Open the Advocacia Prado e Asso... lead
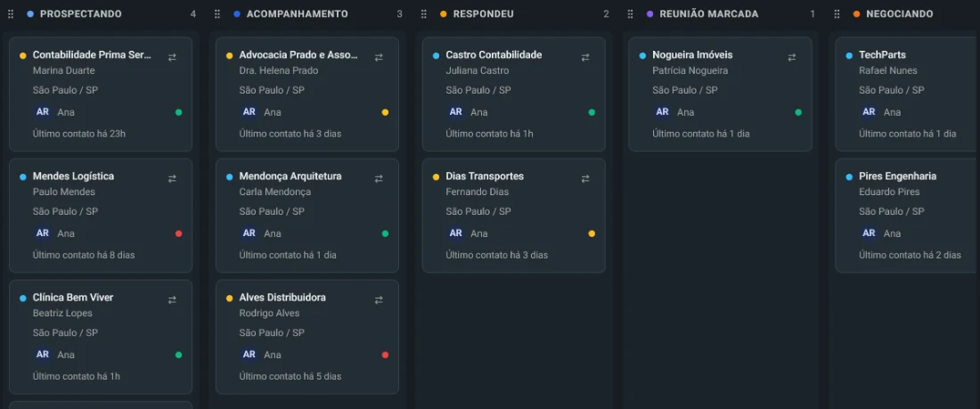The width and height of the screenshot is (980, 409). click(x=298, y=55)
